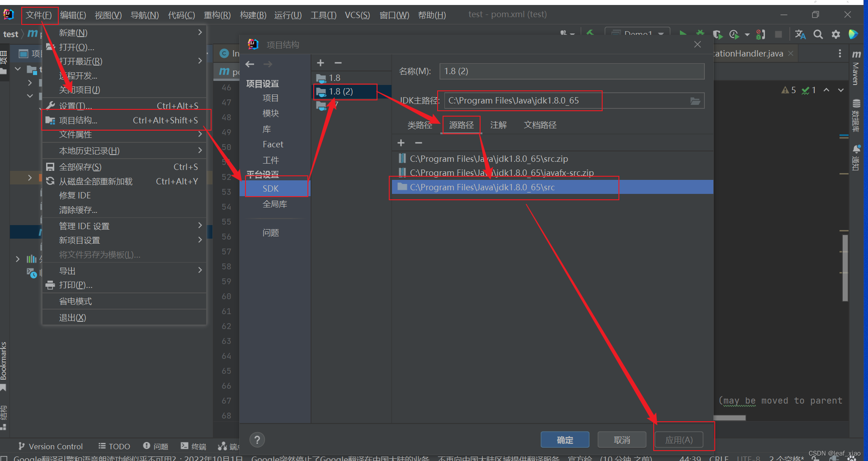Click the 名称(M) SDK name field
The height and width of the screenshot is (461, 868).
[x=572, y=71]
